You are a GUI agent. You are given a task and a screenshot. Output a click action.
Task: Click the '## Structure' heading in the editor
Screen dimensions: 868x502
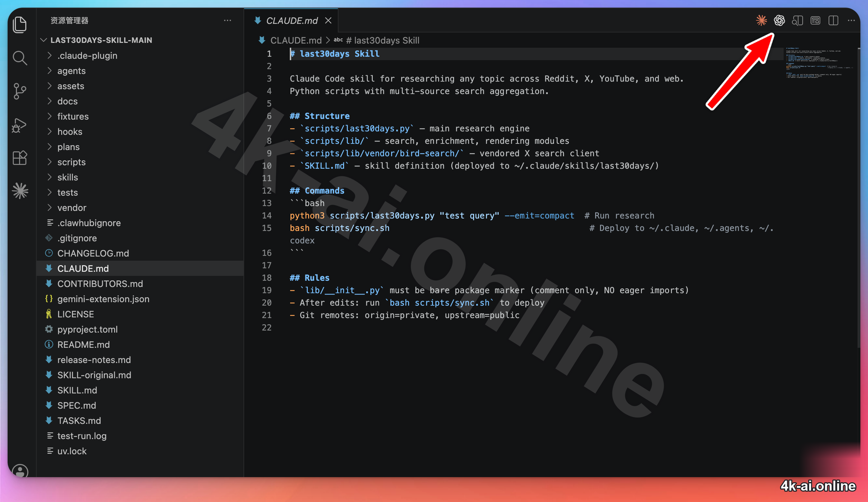[320, 116]
